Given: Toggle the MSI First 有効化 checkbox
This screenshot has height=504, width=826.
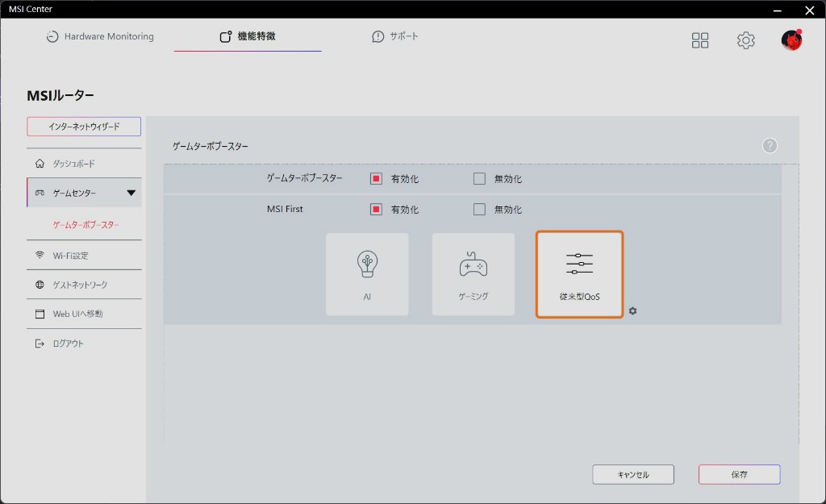Looking at the screenshot, I should pos(376,210).
